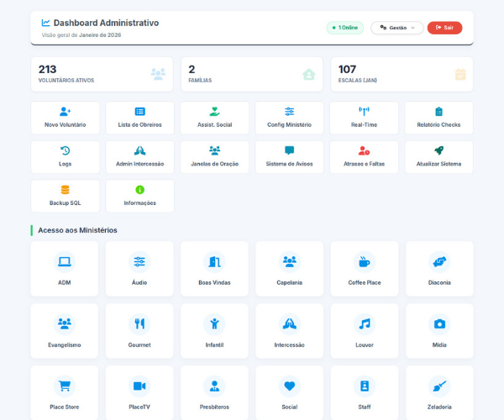Open the Gestão dropdown menu
This screenshot has width=504, height=420.
(x=396, y=28)
